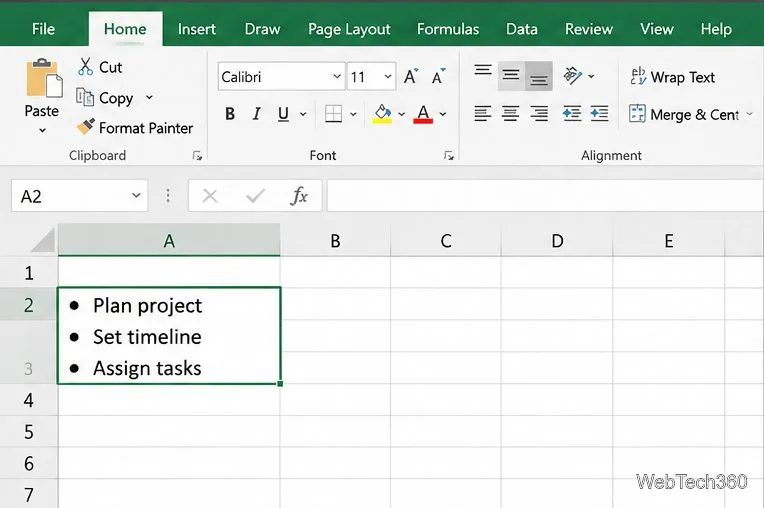This screenshot has height=508, width=764.
Task: Increase the cell indent
Action: [x=599, y=114]
